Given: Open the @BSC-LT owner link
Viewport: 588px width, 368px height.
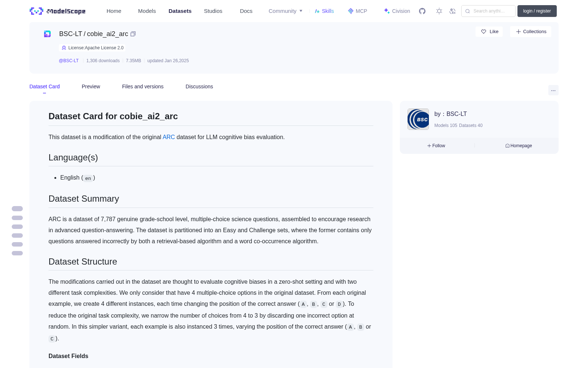Looking at the screenshot, I should point(69,61).
